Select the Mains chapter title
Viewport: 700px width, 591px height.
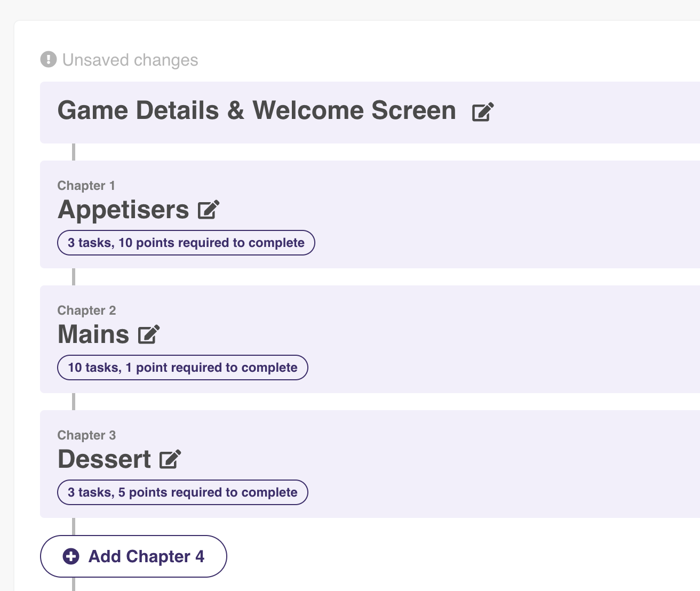click(x=93, y=334)
